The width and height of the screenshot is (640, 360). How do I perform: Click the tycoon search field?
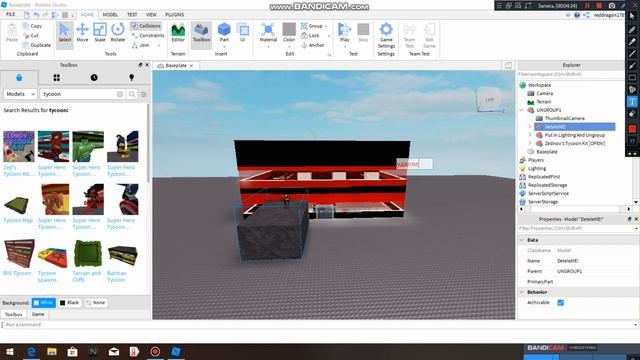tap(79, 94)
